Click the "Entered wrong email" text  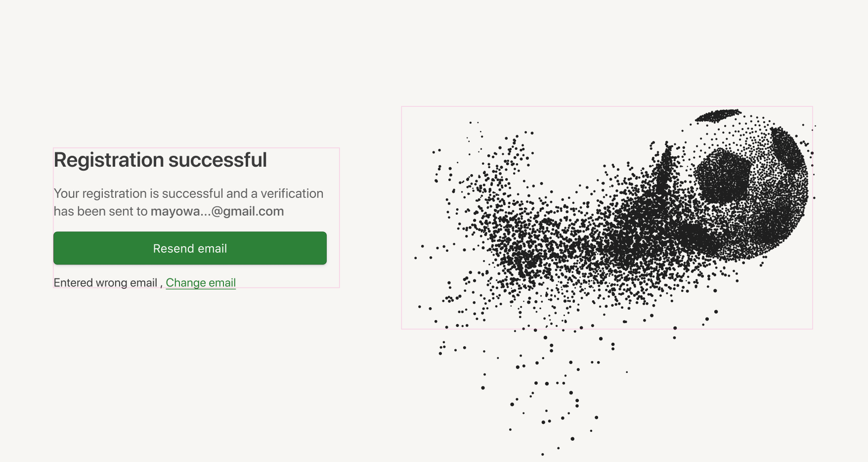click(x=105, y=283)
